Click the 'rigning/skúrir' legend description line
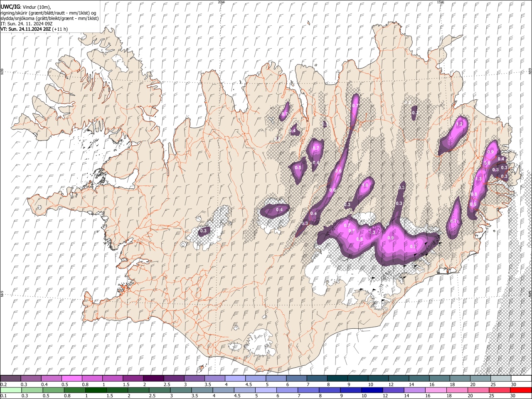The height and width of the screenshot is (399, 532). (48, 13)
